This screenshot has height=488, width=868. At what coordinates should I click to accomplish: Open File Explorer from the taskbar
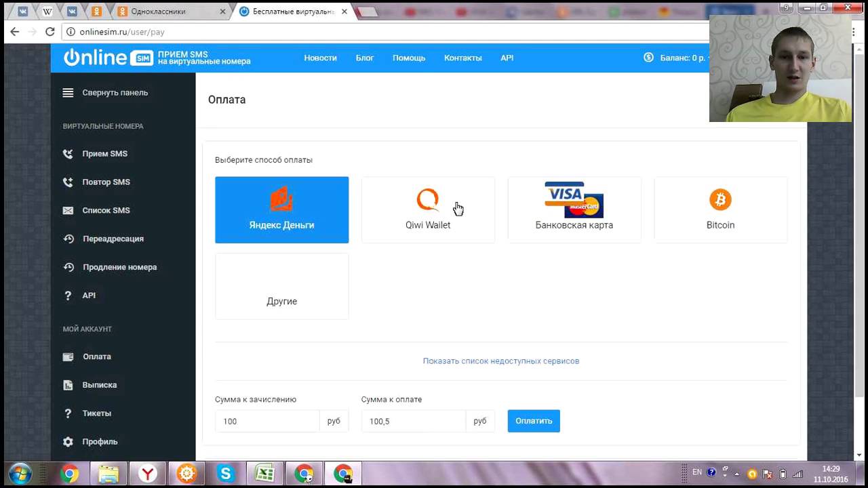point(108,474)
